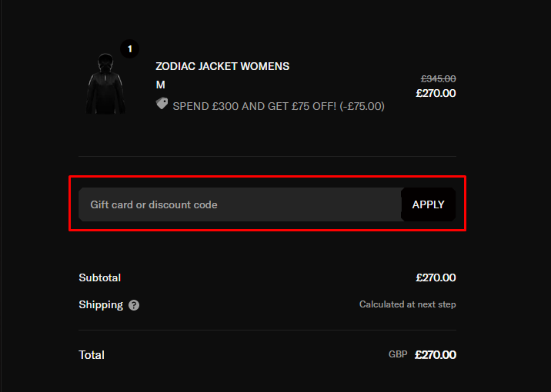Click the Total label
The image size is (551, 392).
click(92, 355)
